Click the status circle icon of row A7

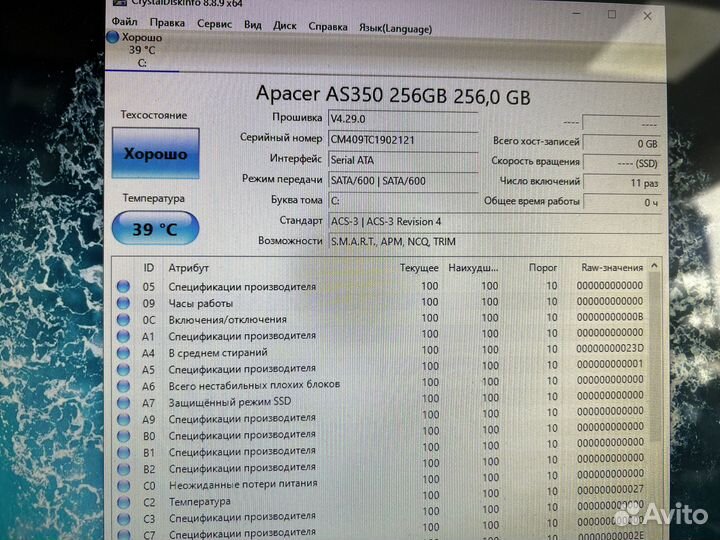point(123,403)
